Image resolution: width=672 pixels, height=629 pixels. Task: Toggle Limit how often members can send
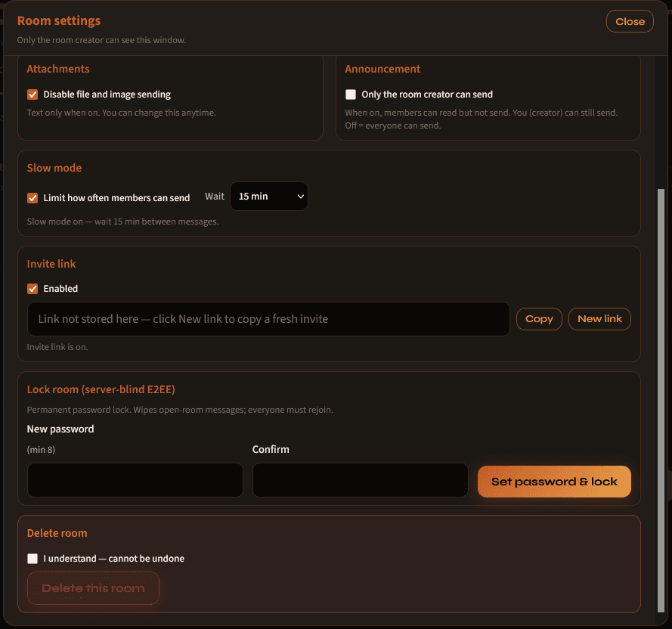pyautogui.click(x=33, y=197)
